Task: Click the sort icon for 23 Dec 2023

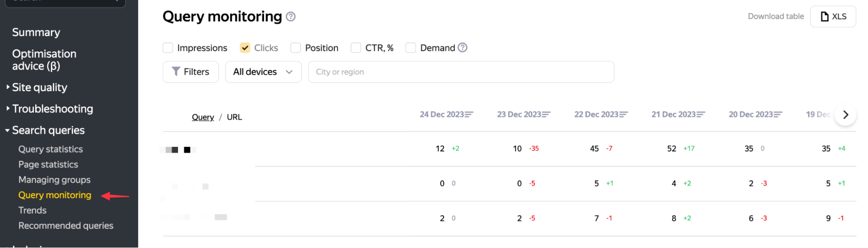Action: pyautogui.click(x=546, y=114)
